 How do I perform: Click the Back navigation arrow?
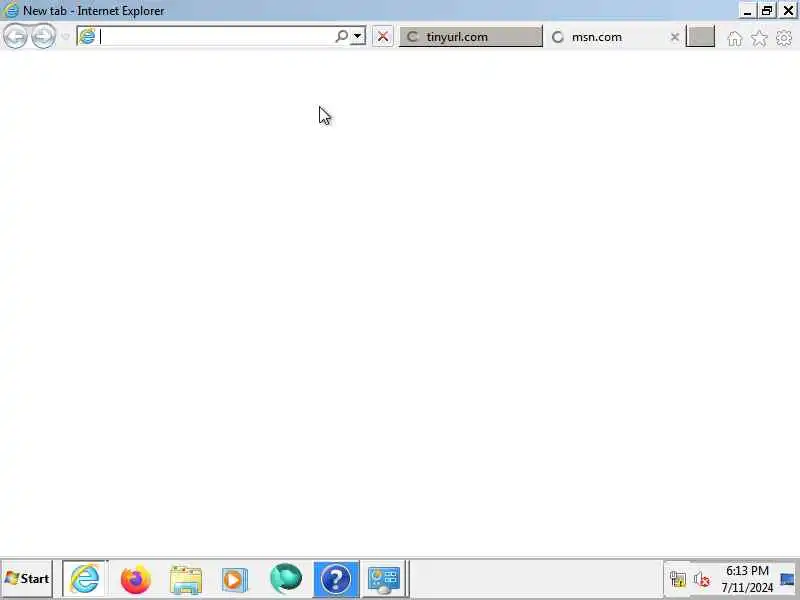15,36
